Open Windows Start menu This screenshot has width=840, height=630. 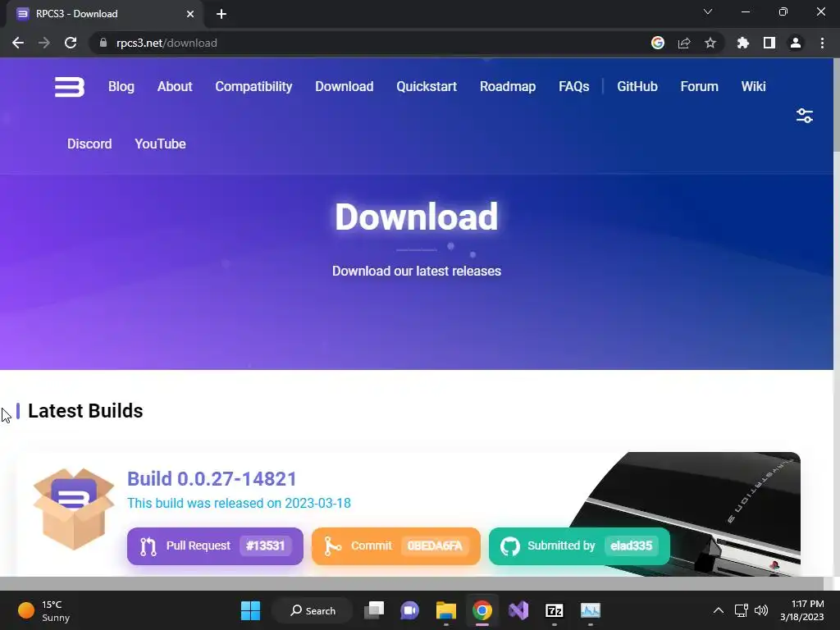(250, 610)
